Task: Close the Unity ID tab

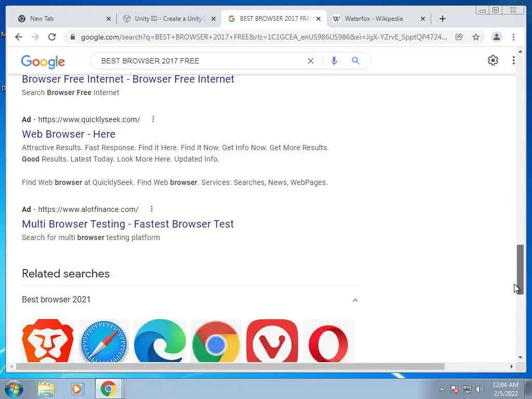Action: [214, 19]
